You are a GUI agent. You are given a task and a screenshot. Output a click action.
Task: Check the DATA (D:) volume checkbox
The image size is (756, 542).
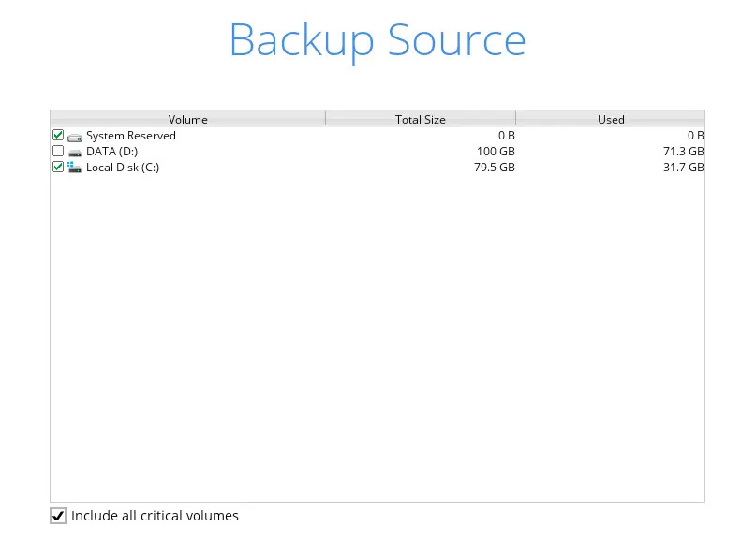coord(58,152)
